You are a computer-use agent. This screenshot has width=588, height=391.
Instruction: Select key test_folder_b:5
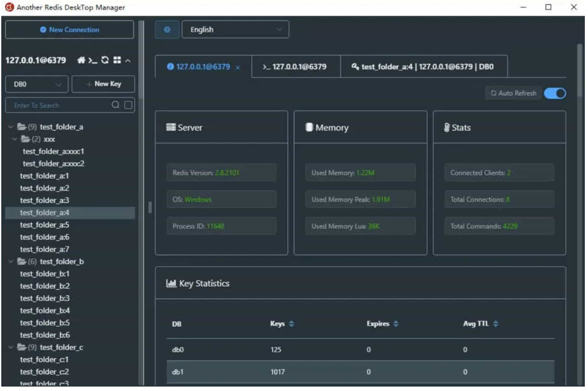(x=45, y=323)
